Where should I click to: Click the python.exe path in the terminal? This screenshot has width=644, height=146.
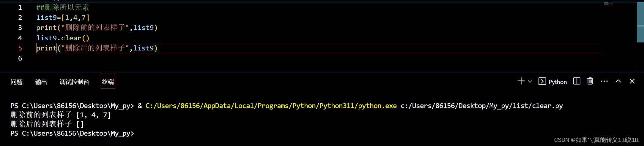271,106
